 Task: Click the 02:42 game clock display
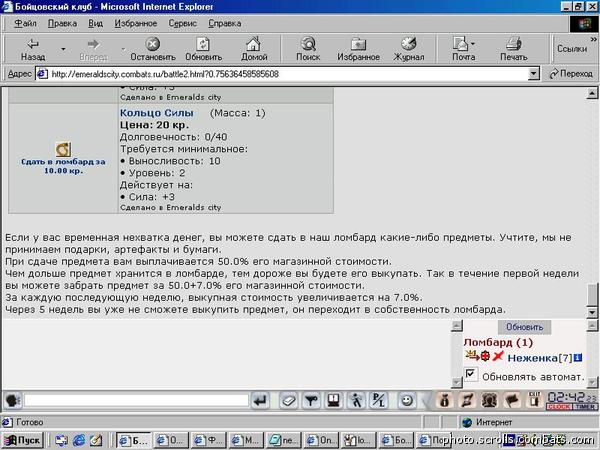click(571, 398)
